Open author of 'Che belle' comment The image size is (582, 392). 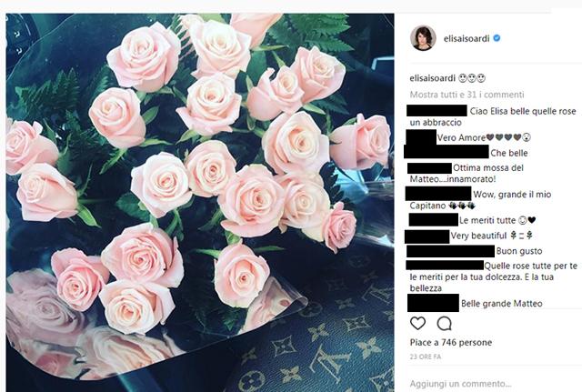click(x=447, y=152)
